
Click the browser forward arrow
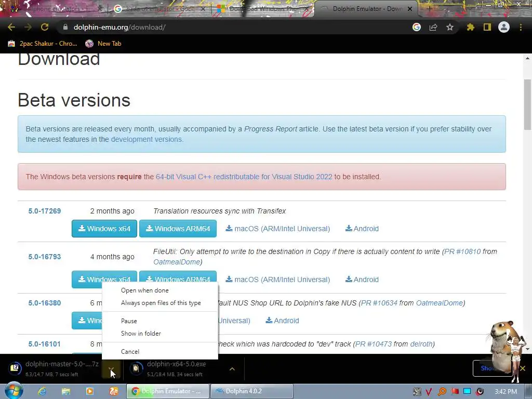[x=28, y=27]
